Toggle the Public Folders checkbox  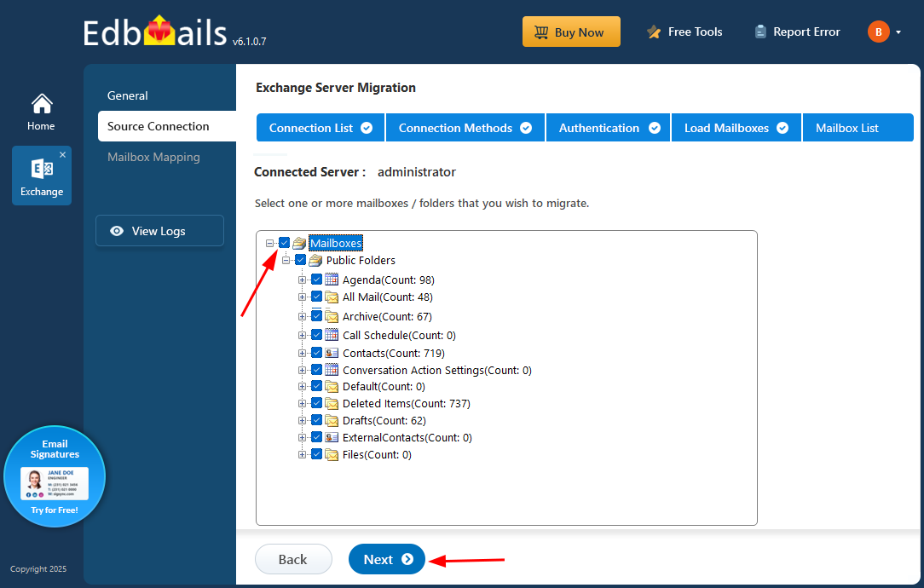pyautogui.click(x=301, y=260)
